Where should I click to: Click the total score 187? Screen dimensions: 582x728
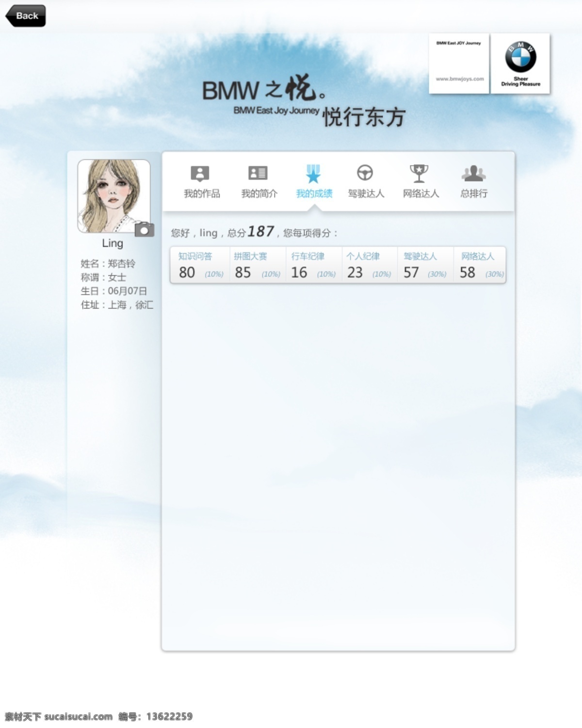tap(261, 232)
